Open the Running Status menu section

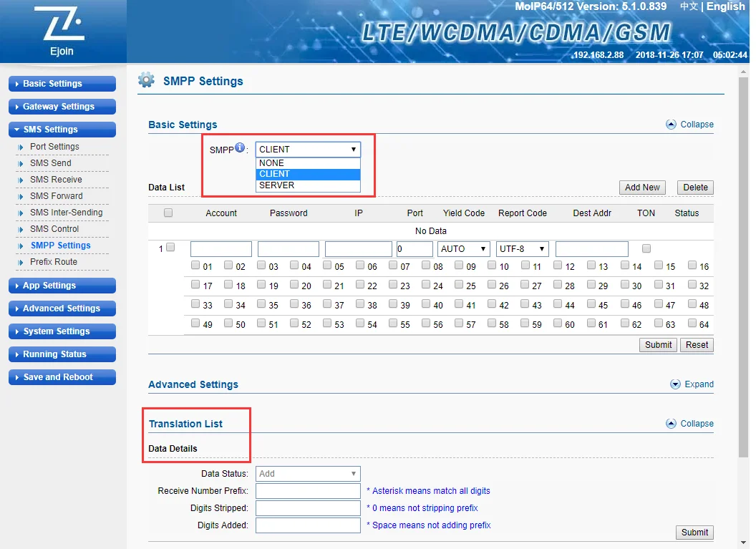[62, 354]
